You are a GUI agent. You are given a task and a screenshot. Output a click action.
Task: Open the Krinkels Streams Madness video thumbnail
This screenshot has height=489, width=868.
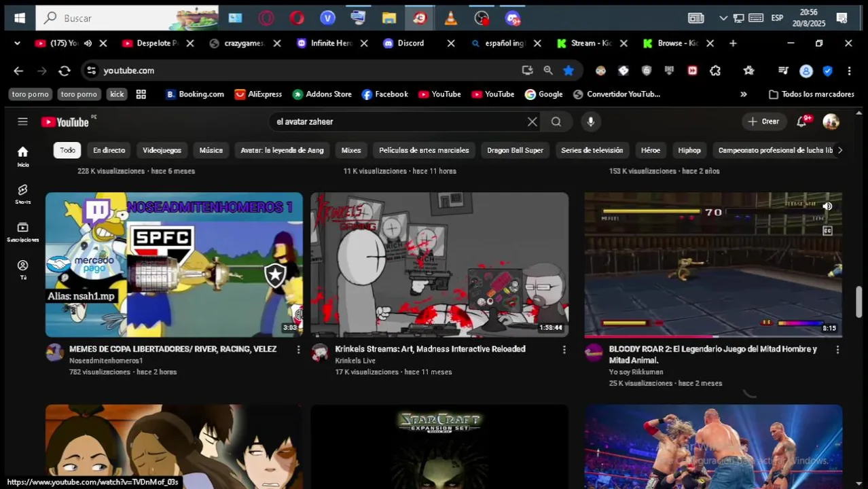point(439,265)
